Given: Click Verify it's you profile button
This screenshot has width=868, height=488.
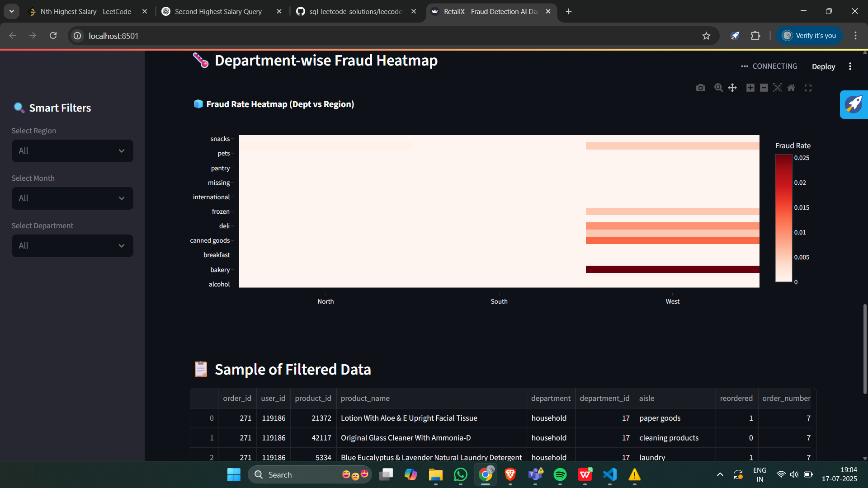Looking at the screenshot, I should point(809,36).
